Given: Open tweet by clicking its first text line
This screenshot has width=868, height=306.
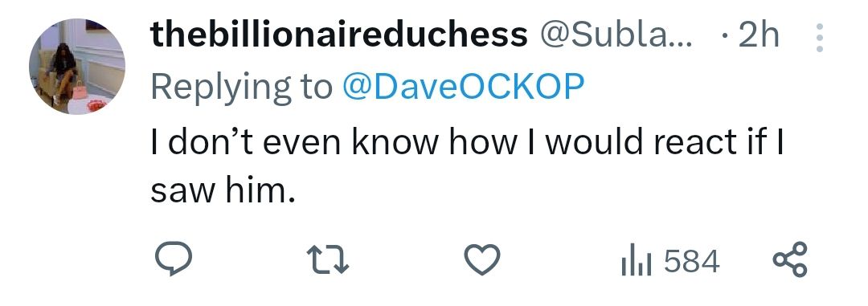Looking at the screenshot, I should click(x=467, y=142).
